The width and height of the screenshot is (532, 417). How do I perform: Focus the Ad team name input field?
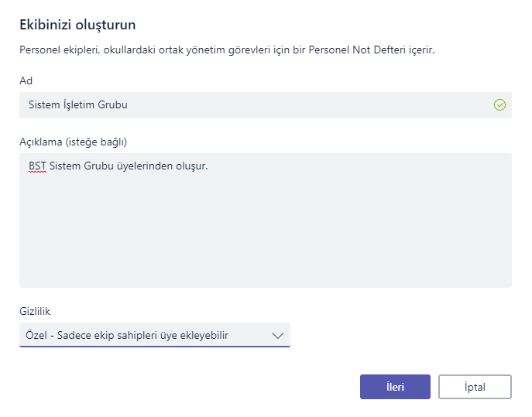(x=266, y=105)
